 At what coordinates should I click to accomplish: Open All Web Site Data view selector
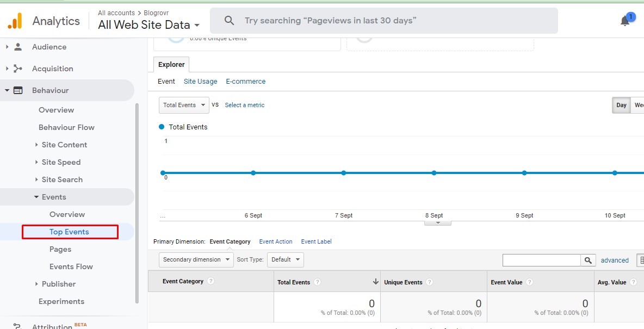148,24
